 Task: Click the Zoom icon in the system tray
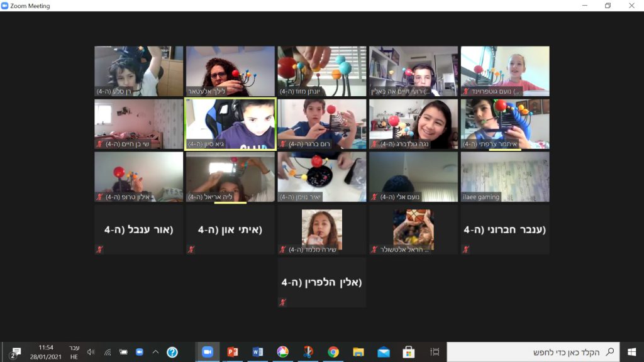click(140, 352)
